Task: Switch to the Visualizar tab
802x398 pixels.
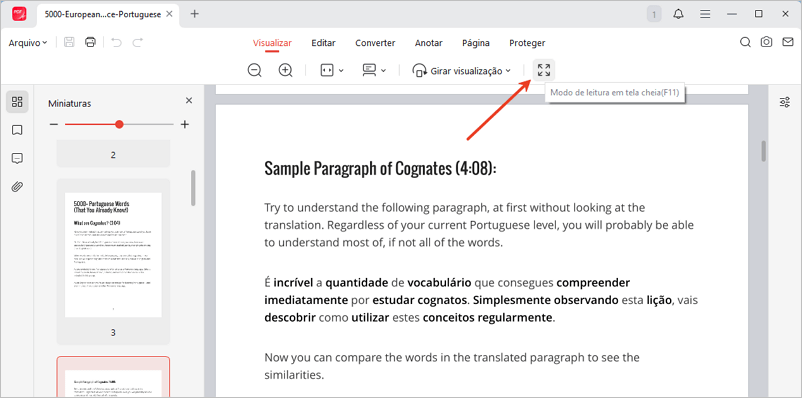Action: click(272, 43)
